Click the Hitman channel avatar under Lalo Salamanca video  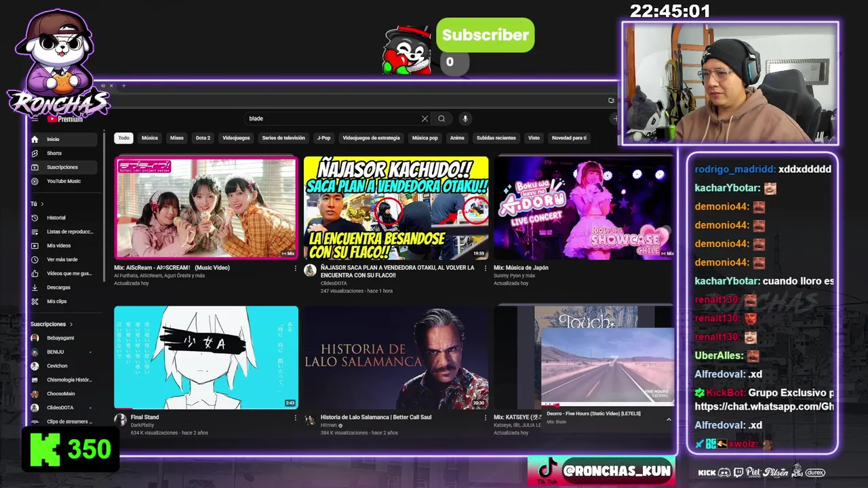click(310, 420)
